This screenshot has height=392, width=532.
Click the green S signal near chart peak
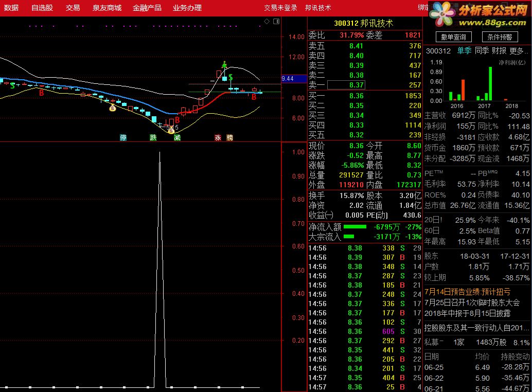pos(230,77)
